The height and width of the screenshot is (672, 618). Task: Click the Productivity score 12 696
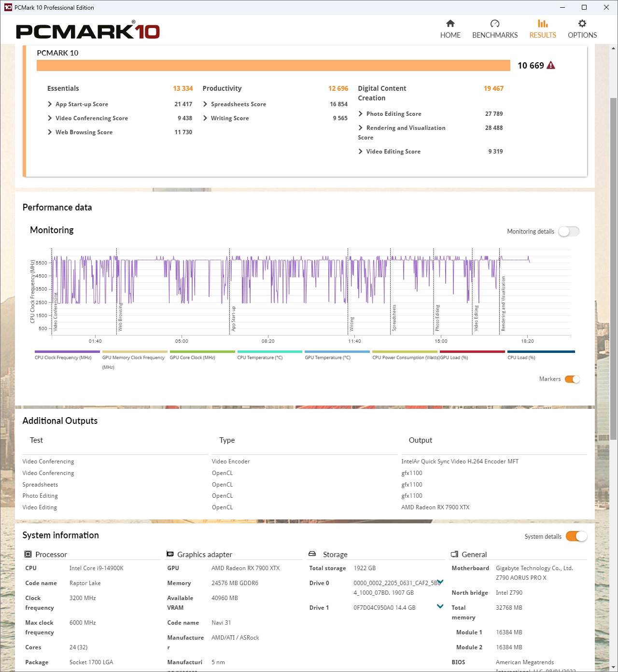click(x=338, y=88)
